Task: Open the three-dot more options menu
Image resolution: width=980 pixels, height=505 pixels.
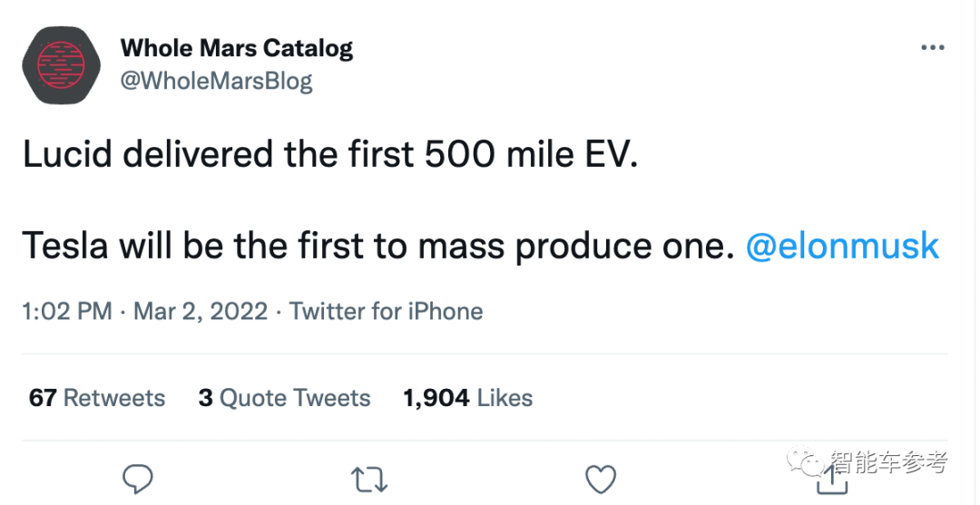Action: [933, 48]
